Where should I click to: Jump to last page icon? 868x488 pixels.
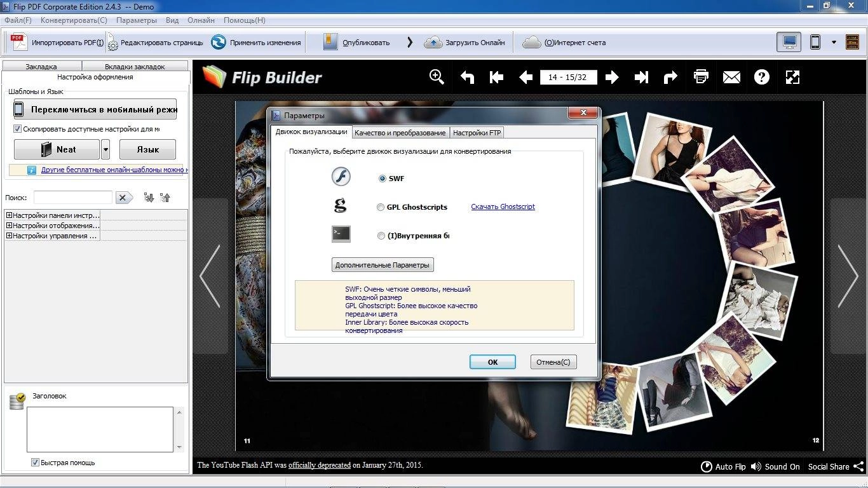pos(641,78)
